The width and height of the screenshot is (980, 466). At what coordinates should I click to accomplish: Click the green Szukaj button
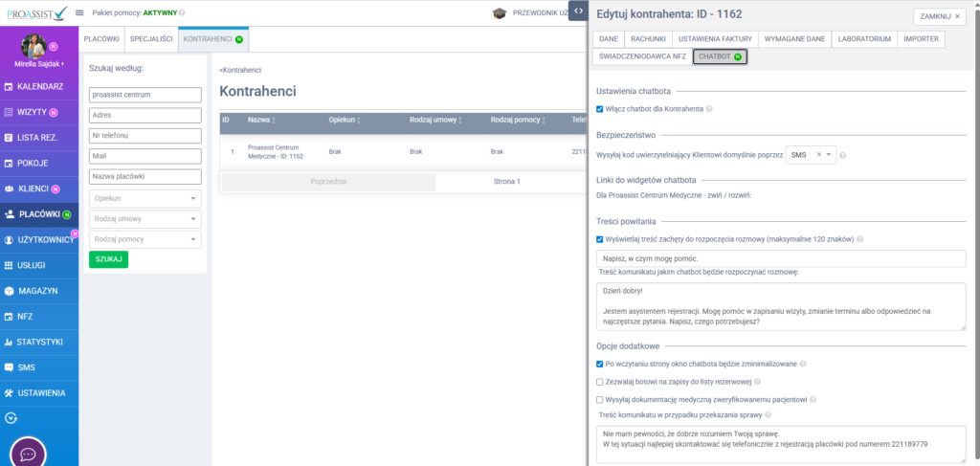tap(108, 259)
